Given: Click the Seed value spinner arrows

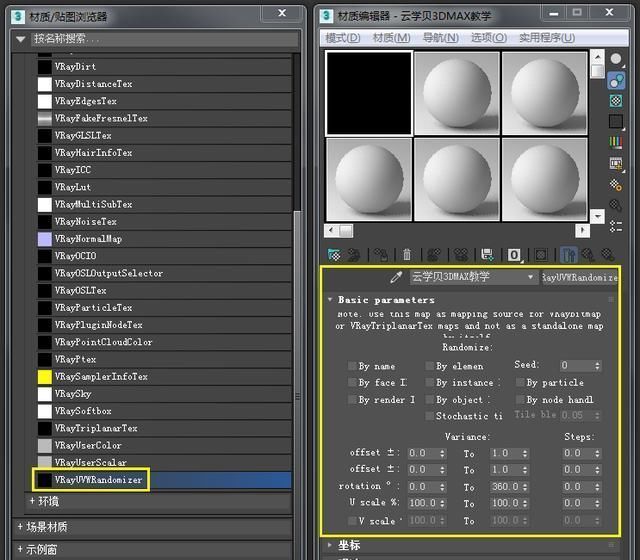Looking at the screenshot, I should pos(597,365).
